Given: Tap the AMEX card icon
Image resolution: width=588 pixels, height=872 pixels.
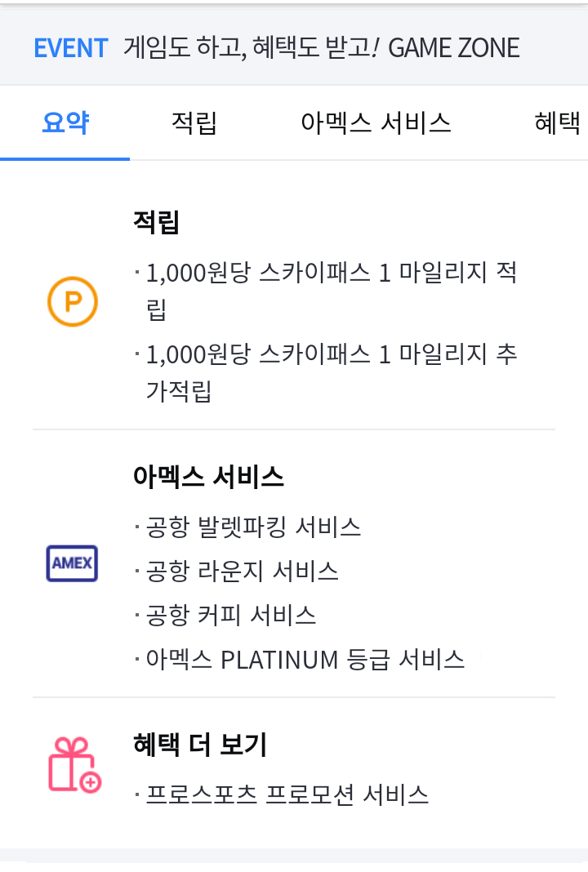Looking at the screenshot, I should (x=72, y=563).
